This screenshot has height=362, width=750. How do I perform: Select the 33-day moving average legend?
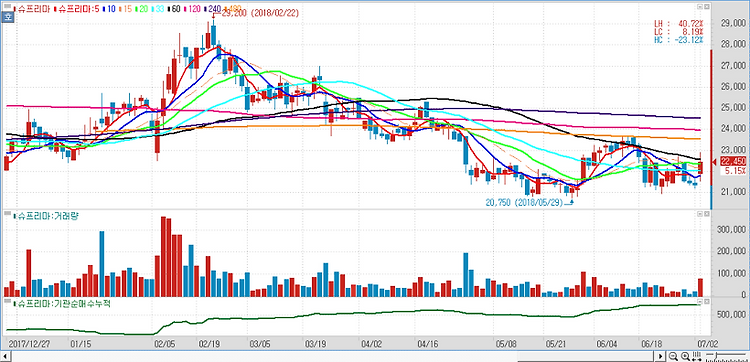click(158, 9)
